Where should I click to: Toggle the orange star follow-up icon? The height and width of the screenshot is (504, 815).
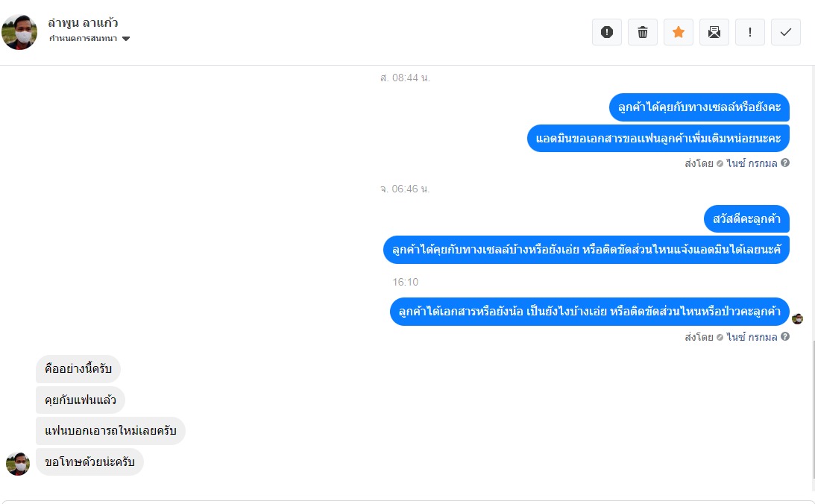(679, 32)
